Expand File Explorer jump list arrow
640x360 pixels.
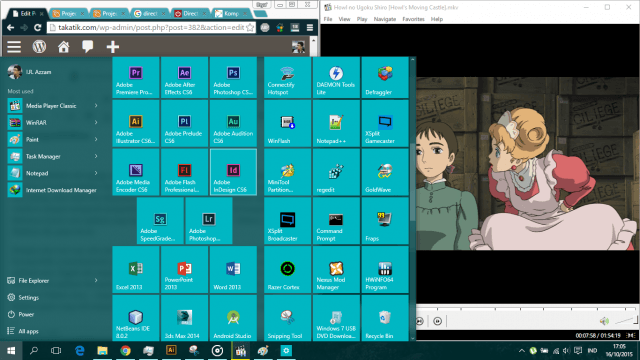point(96,280)
